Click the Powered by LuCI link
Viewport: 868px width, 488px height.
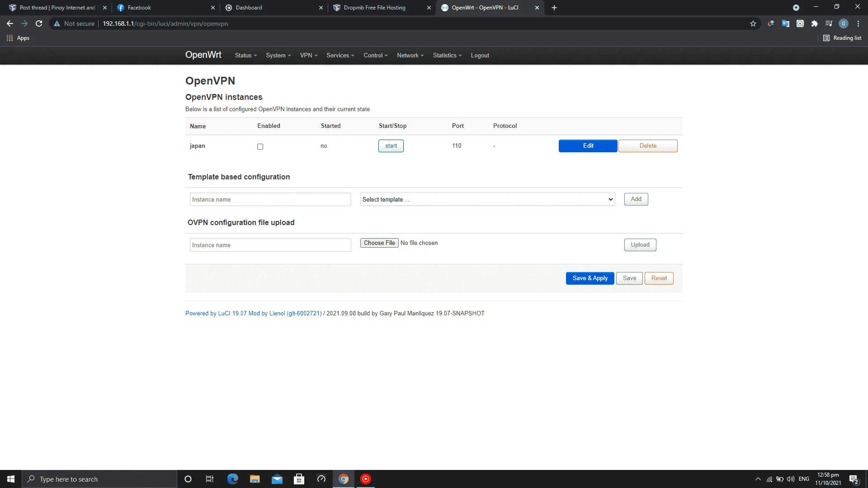(253, 313)
